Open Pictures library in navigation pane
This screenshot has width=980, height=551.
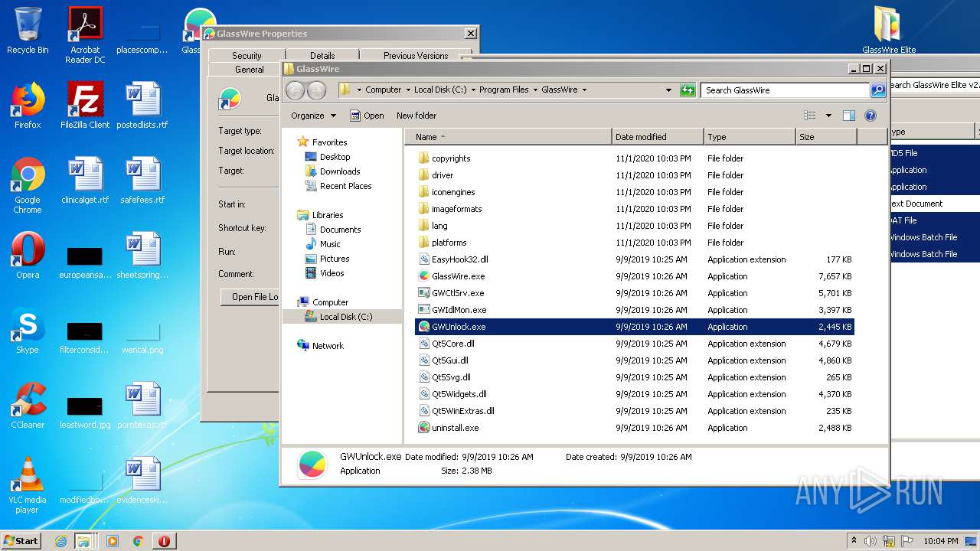click(x=335, y=259)
